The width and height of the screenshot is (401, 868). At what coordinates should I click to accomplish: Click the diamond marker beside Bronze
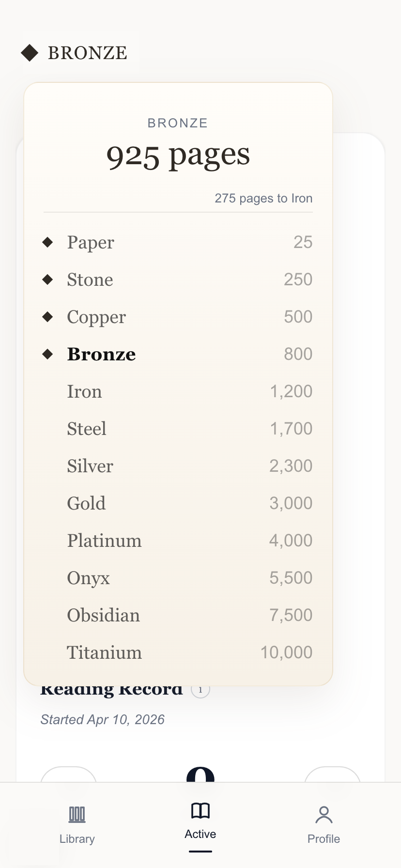click(47, 354)
